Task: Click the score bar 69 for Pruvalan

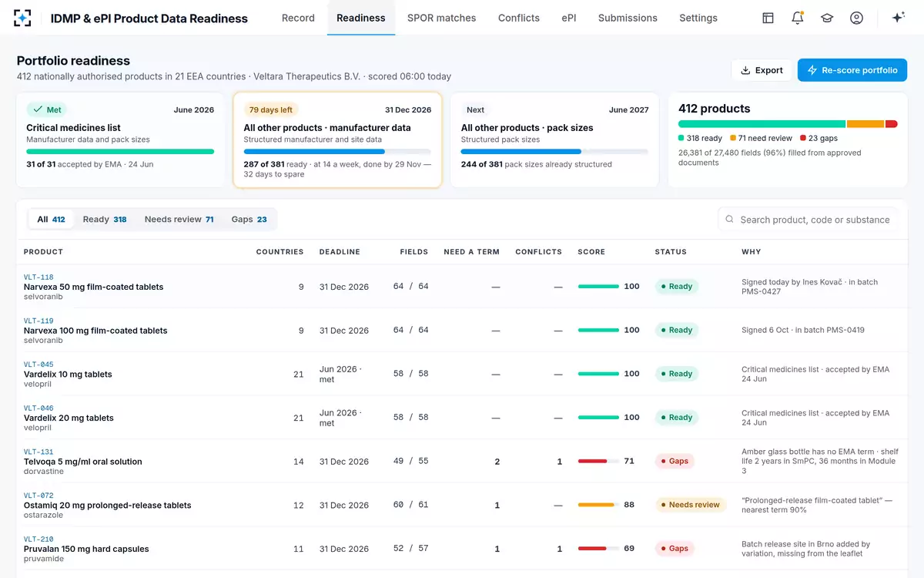Action: (x=598, y=549)
